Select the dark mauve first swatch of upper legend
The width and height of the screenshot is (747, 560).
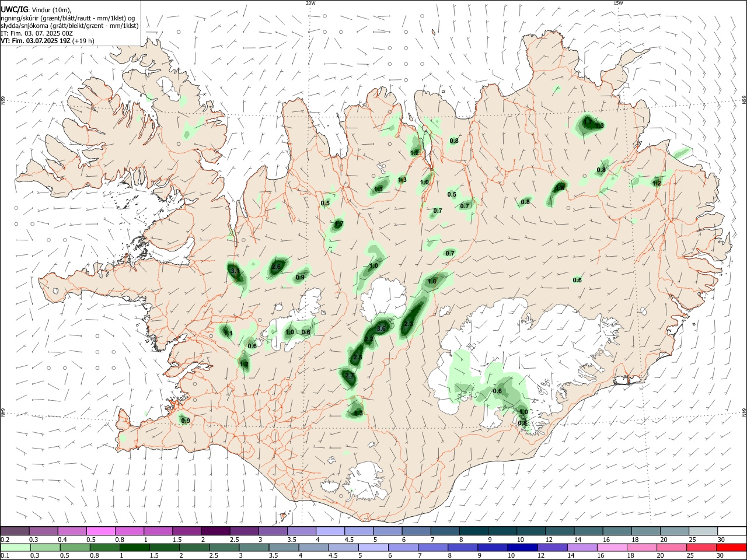click(x=15, y=531)
